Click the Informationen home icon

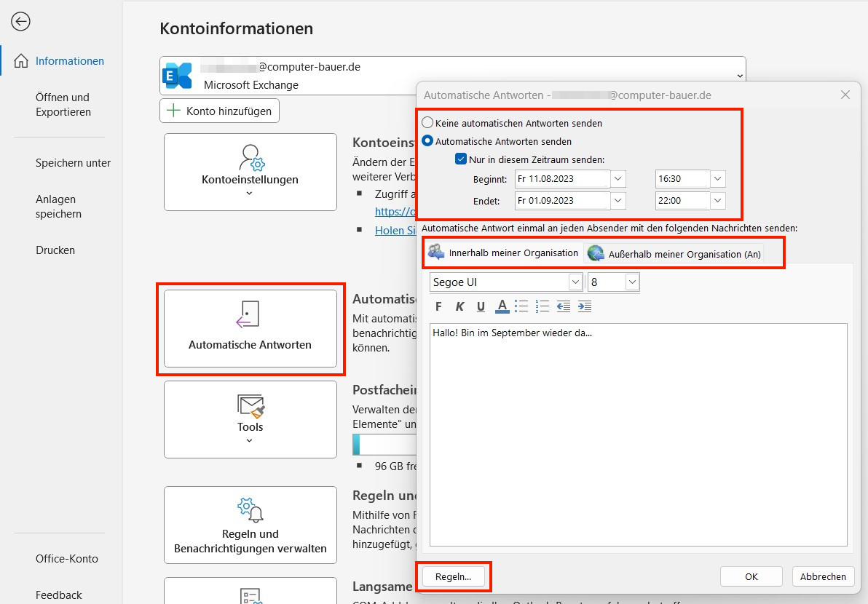point(21,61)
